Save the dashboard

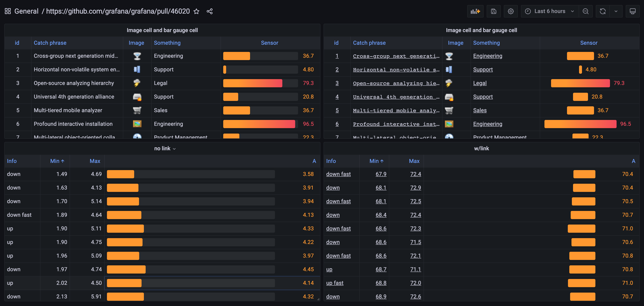coord(493,11)
